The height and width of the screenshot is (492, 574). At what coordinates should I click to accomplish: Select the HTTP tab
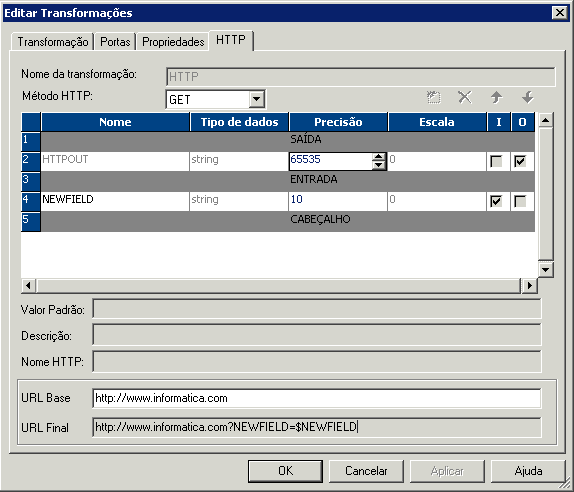point(231,40)
